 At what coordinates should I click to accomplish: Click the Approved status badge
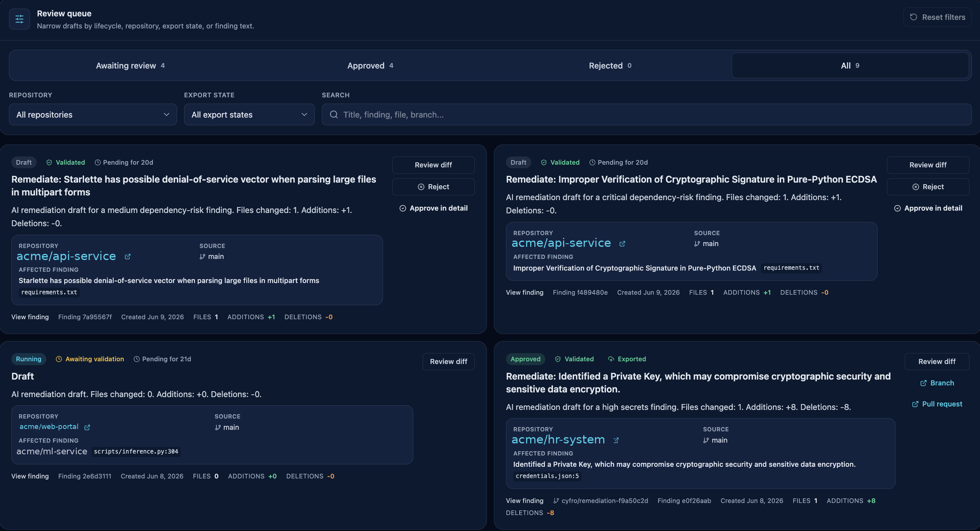[525, 359]
